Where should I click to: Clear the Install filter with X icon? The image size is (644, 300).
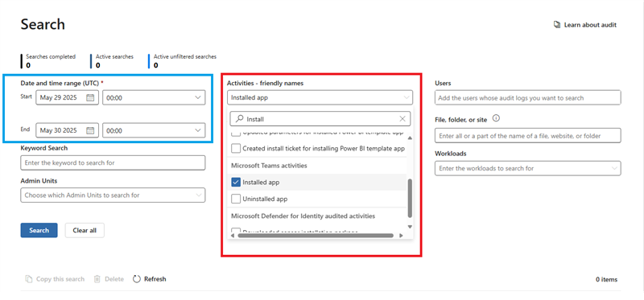(x=402, y=119)
